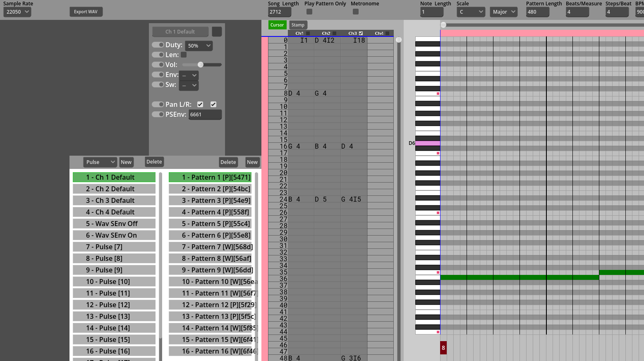
Task: Click the round handle of the piano roll slider
Action: pyautogui.click(x=443, y=25)
